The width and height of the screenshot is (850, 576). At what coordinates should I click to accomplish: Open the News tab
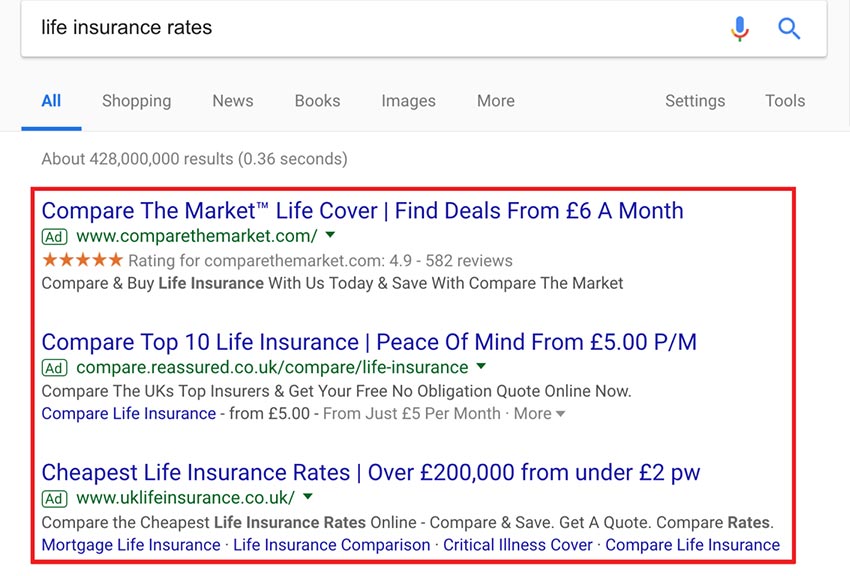click(233, 101)
